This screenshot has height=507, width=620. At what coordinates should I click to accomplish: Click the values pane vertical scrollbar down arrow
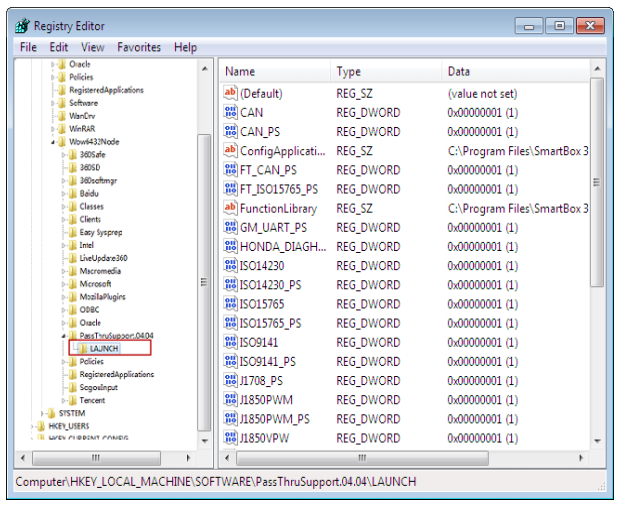point(597,438)
